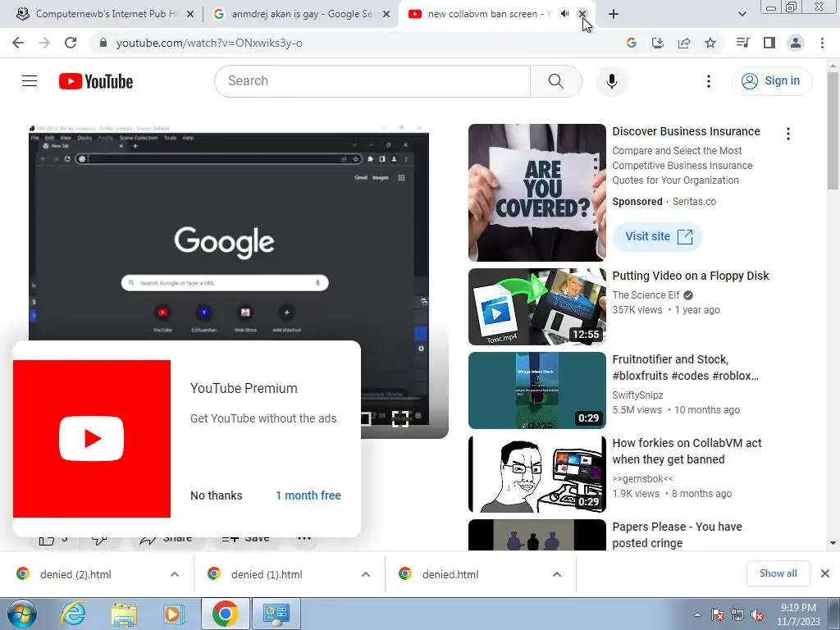Click in the YouTube search field
Image resolution: width=840 pixels, height=630 pixels.
click(x=373, y=81)
